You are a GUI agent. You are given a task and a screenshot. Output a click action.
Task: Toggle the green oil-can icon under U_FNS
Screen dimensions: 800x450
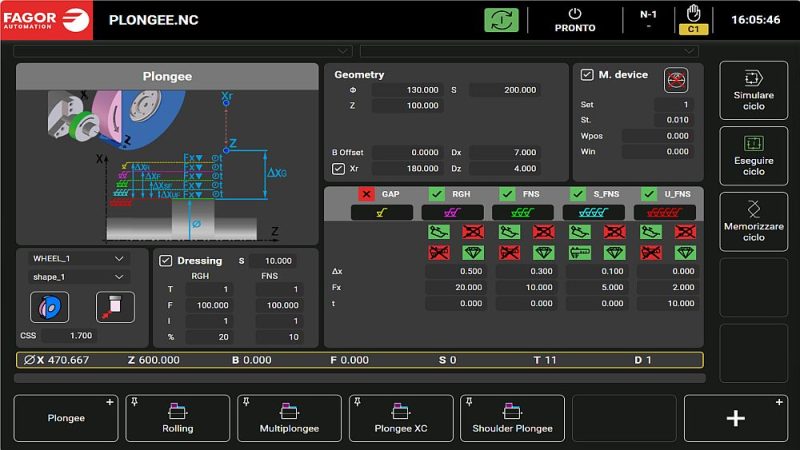[x=651, y=232]
